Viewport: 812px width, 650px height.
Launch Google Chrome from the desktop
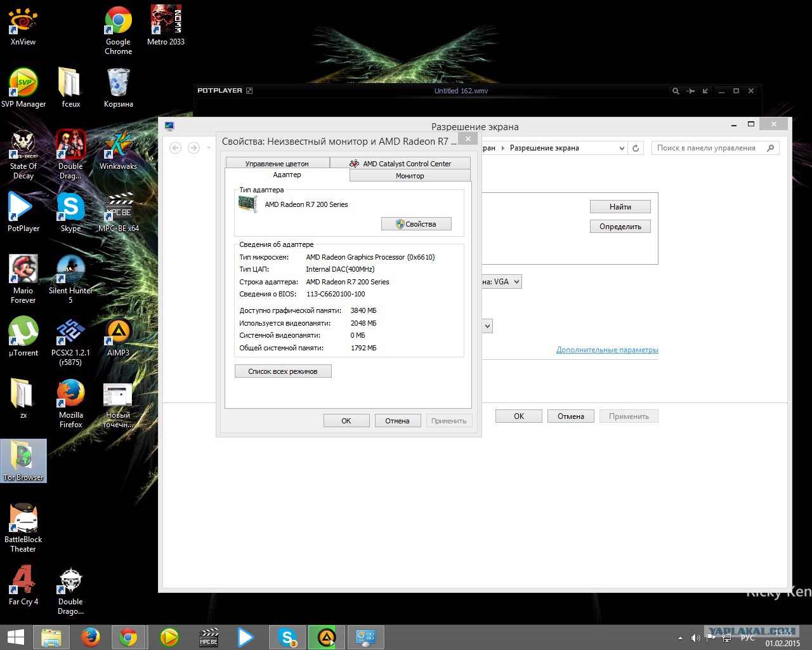[118, 30]
